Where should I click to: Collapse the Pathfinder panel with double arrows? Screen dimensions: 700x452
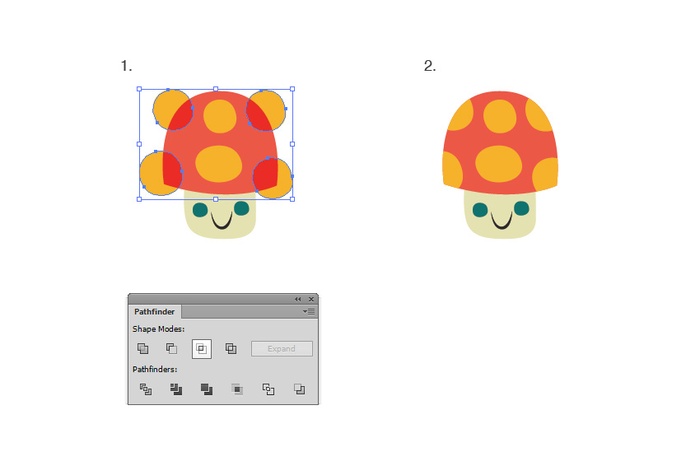[x=297, y=299]
